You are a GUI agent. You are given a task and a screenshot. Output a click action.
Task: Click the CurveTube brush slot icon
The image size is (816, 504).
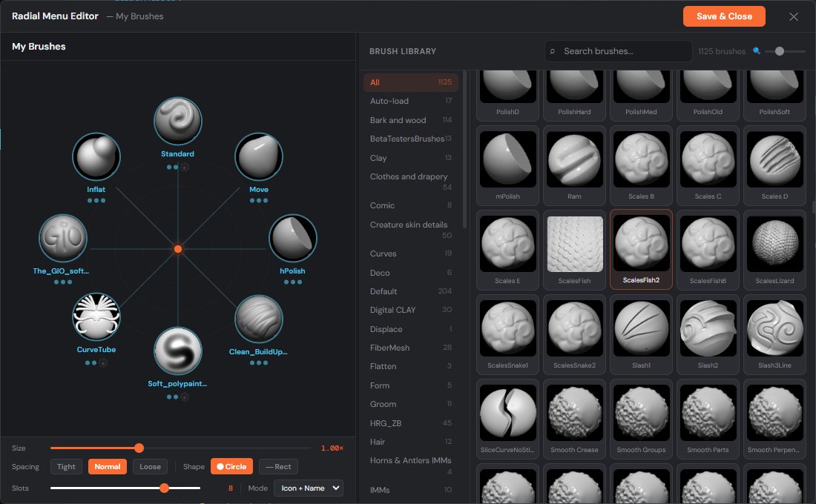pos(96,316)
